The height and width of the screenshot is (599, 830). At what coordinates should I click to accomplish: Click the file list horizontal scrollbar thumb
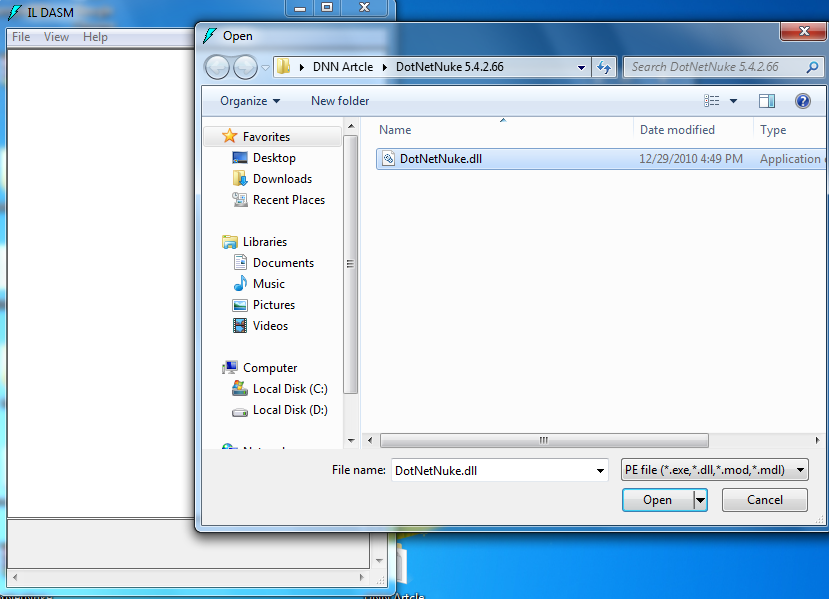(544, 440)
